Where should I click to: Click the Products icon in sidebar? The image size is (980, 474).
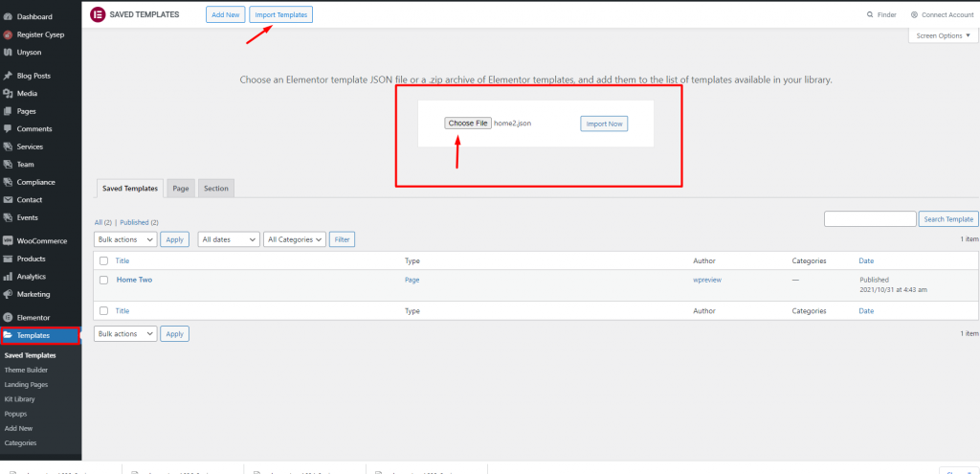(x=8, y=259)
